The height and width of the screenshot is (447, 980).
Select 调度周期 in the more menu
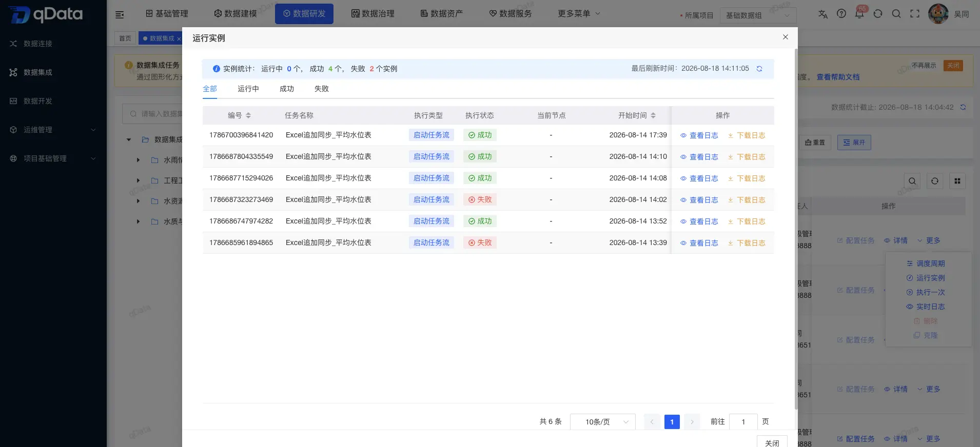pyautogui.click(x=926, y=263)
